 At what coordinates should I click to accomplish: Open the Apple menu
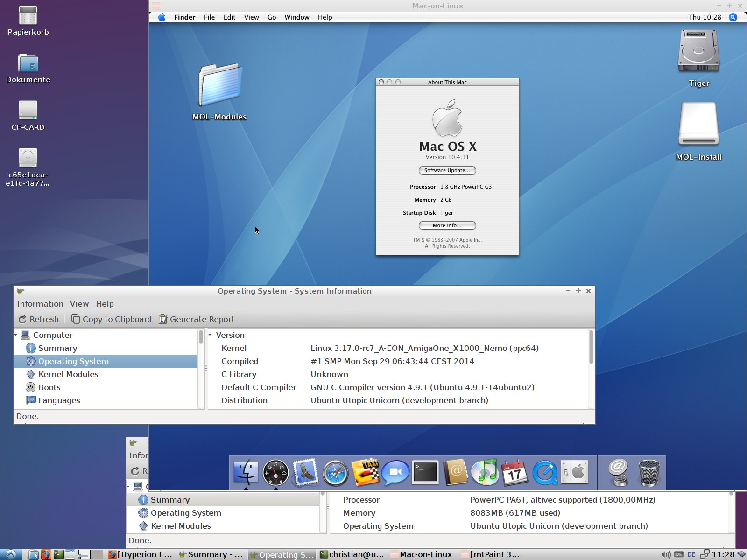(162, 17)
